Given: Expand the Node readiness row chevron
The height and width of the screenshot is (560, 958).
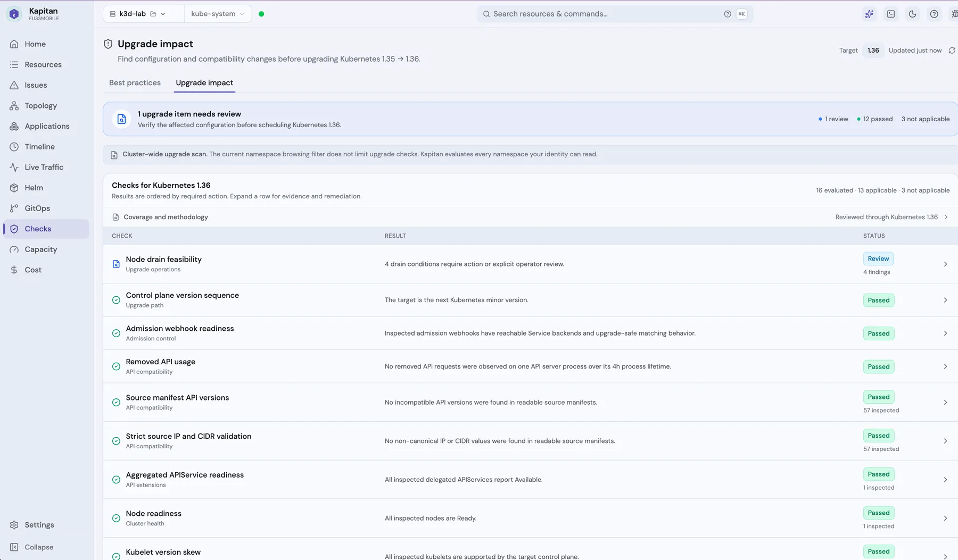Looking at the screenshot, I should 945,519.
